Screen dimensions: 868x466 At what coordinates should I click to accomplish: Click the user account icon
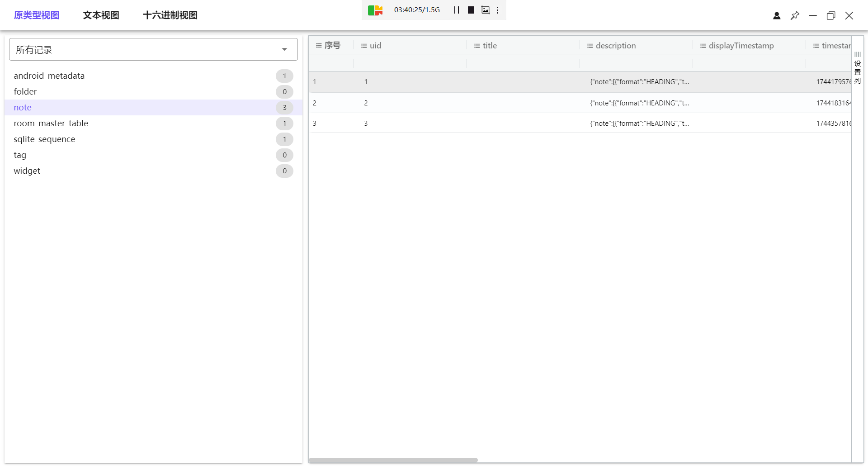(x=777, y=16)
